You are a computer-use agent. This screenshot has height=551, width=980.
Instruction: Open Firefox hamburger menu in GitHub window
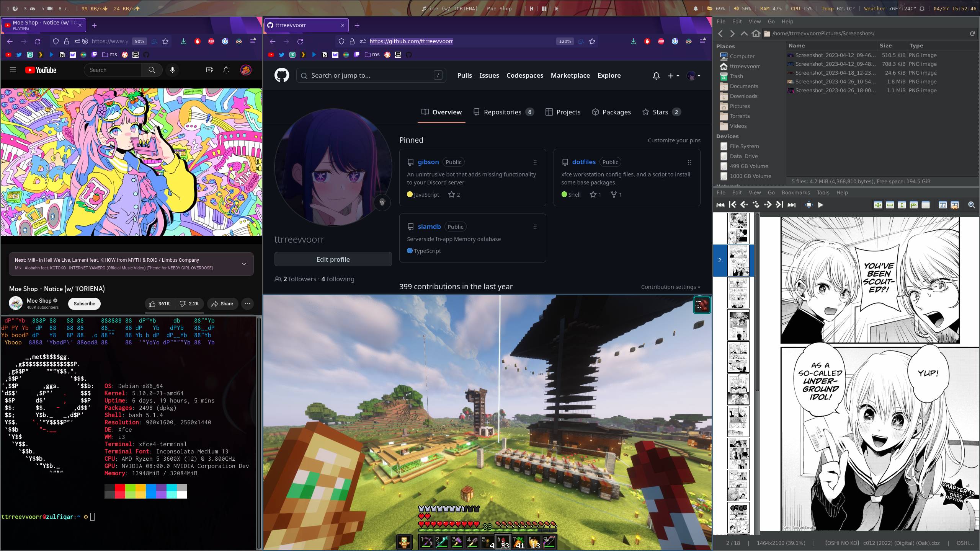(x=703, y=41)
